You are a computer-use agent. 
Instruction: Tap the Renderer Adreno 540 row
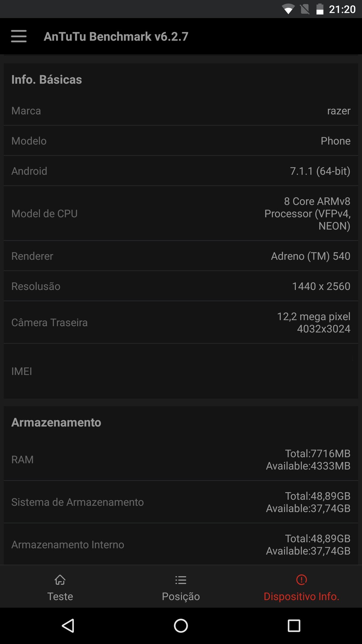tap(181, 256)
